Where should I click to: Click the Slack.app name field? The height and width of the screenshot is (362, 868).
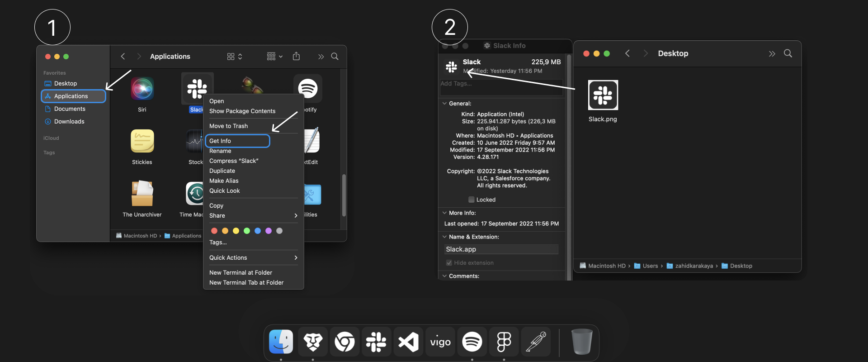point(501,249)
